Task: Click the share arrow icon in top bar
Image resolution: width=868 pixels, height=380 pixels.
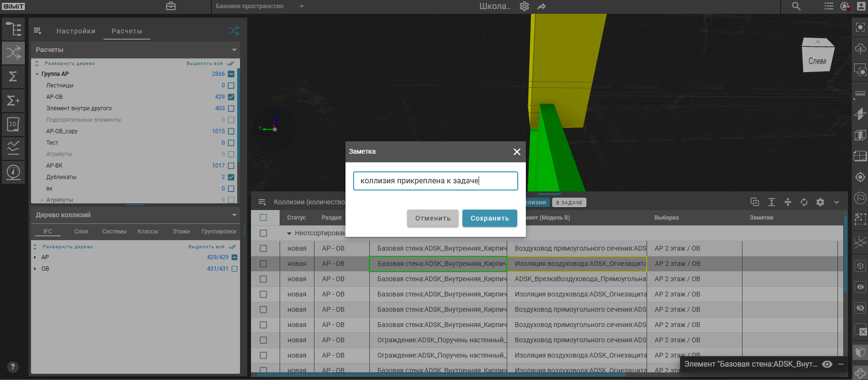Action: point(541,6)
